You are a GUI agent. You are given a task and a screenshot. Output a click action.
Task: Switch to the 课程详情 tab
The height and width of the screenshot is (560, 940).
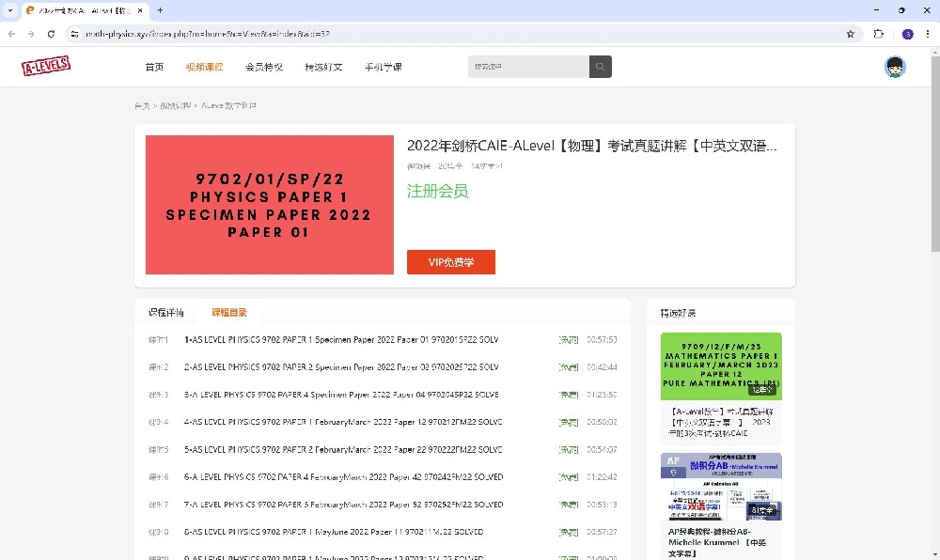click(x=166, y=312)
